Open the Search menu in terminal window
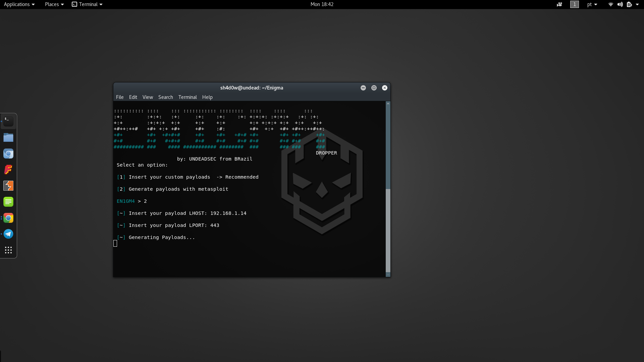Screen dimensions: 644x362 coord(166,97)
